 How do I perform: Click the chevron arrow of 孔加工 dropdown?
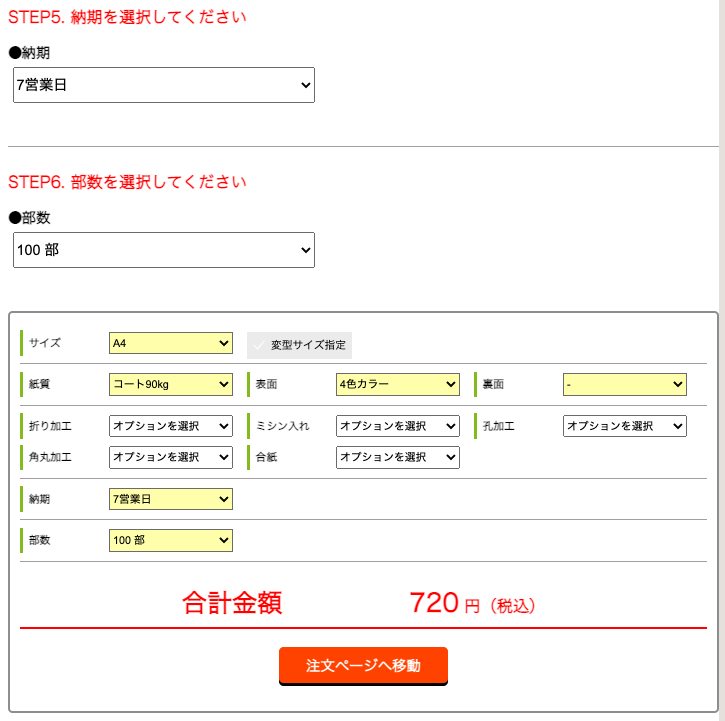677,426
